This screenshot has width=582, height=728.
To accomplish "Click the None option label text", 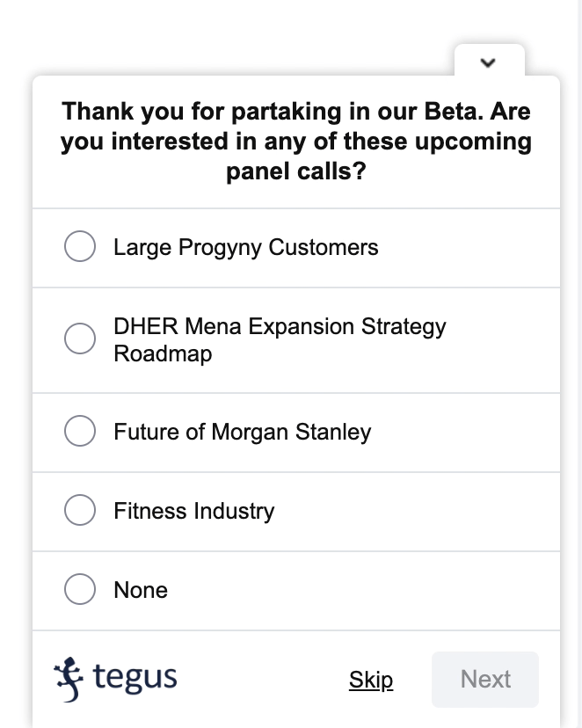I will (x=141, y=590).
